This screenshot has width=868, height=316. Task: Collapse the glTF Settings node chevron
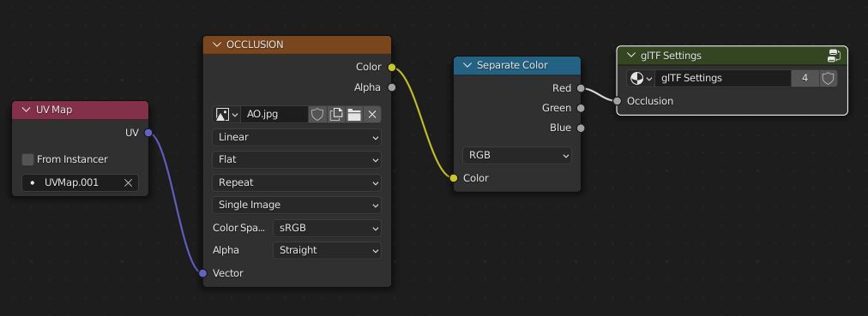pos(631,56)
